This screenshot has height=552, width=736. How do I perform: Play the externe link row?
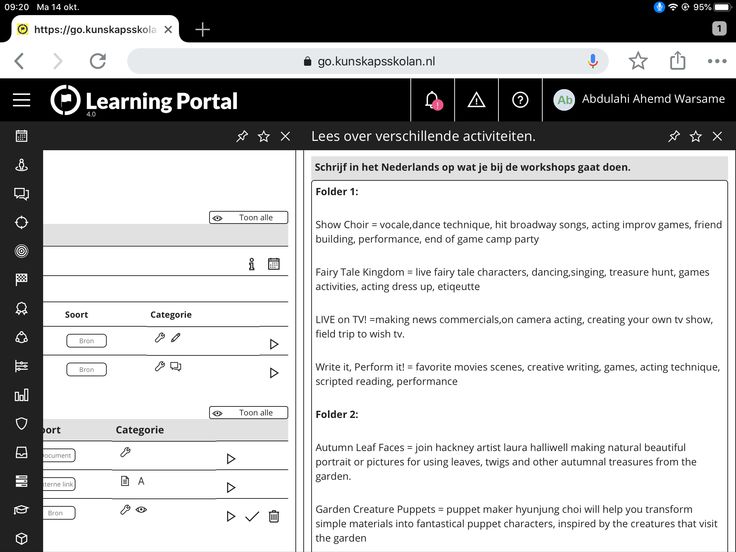[230, 487]
